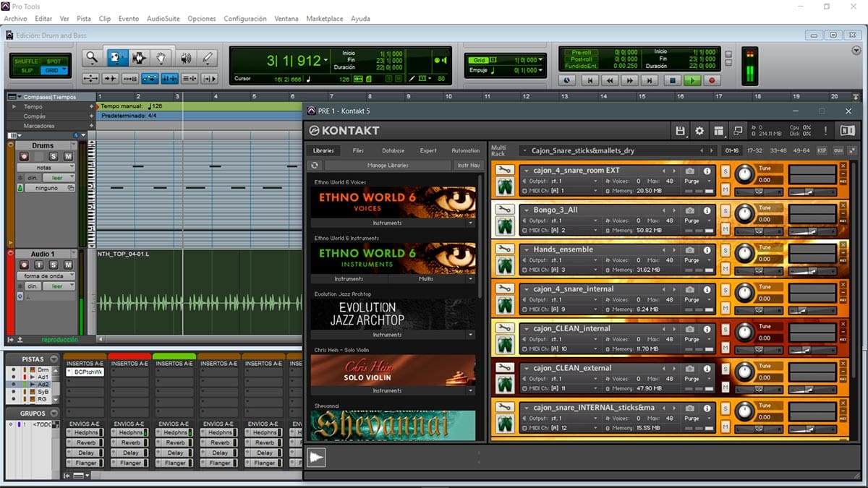
Task: Click the Multis button under Ethno World 6 Instruments
Action: tap(427, 278)
